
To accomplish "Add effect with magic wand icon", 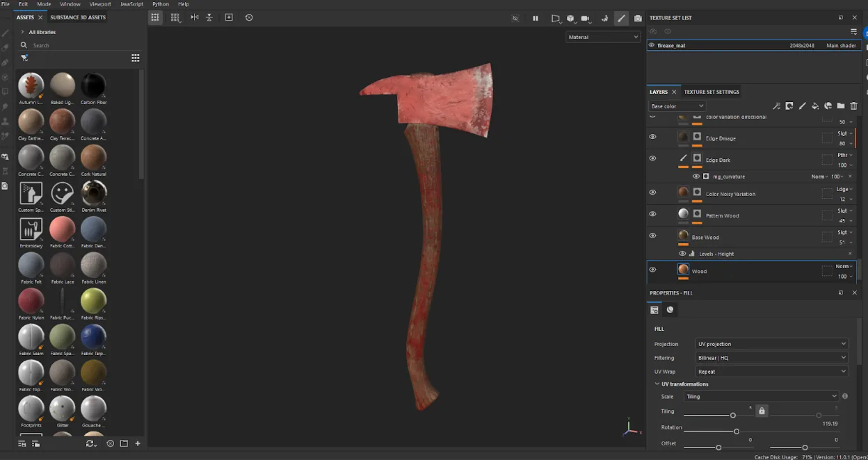I will click(x=776, y=106).
